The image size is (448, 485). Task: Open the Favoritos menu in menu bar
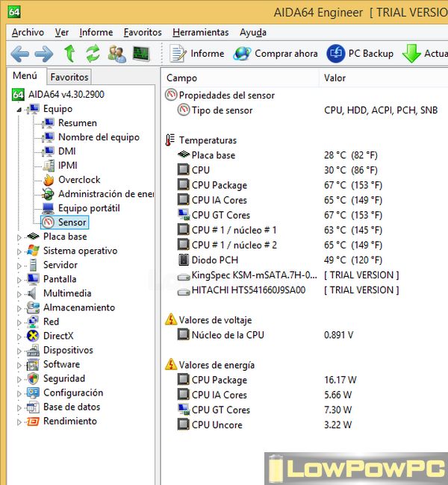coord(143,33)
